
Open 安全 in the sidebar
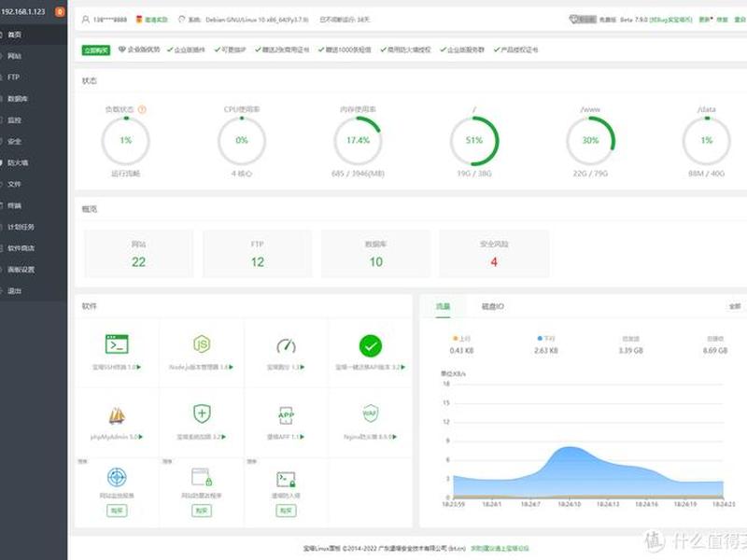click(x=34, y=141)
